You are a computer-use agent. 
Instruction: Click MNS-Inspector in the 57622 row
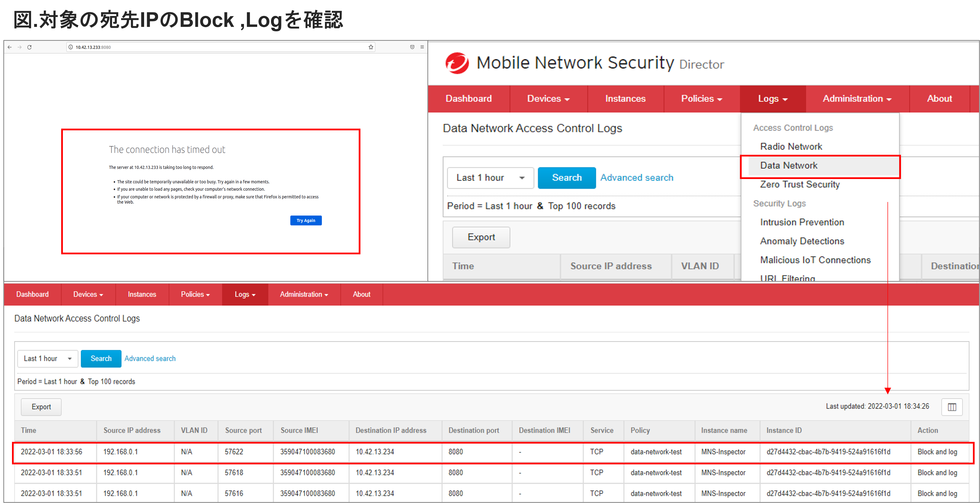pyautogui.click(x=723, y=452)
